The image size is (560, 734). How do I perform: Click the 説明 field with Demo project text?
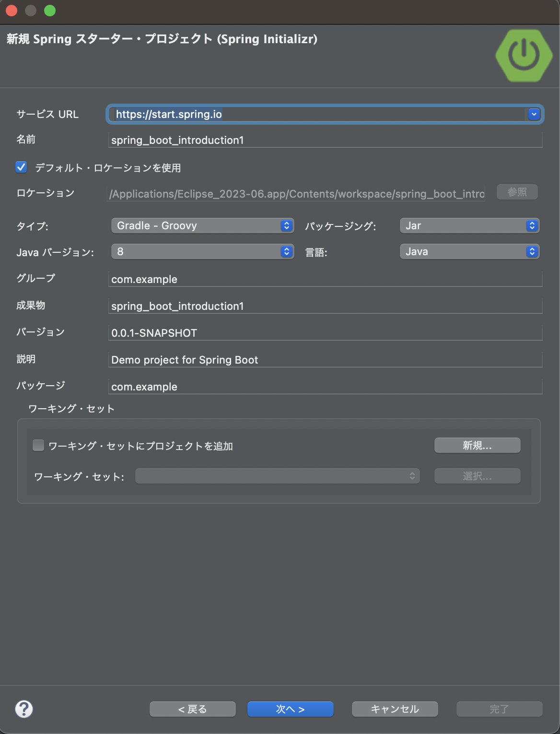(326, 359)
